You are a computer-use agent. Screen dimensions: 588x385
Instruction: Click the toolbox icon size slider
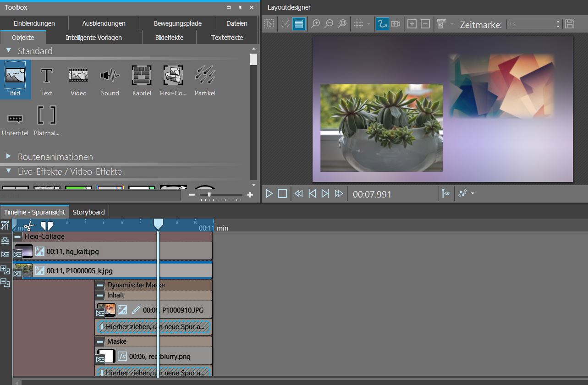click(221, 195)
